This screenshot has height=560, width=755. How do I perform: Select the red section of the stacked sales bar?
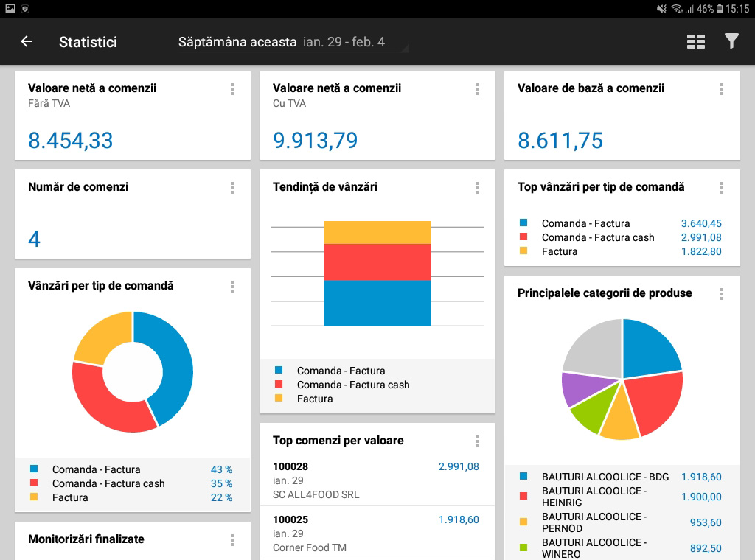(377, 262)
